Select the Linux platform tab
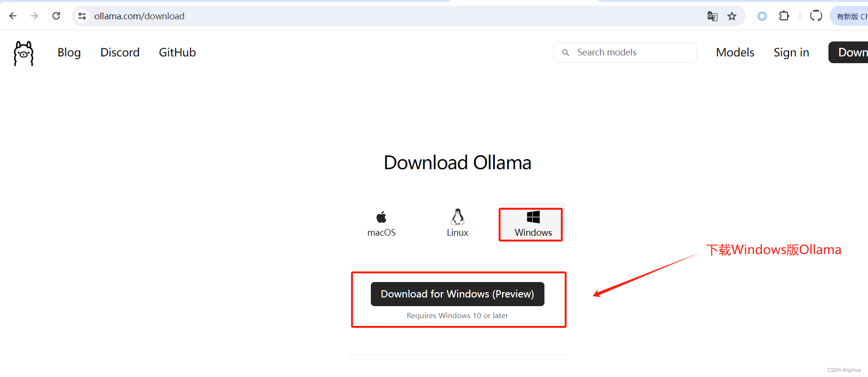868x377 pixels. pyautogui.click(x=458, y=223)
